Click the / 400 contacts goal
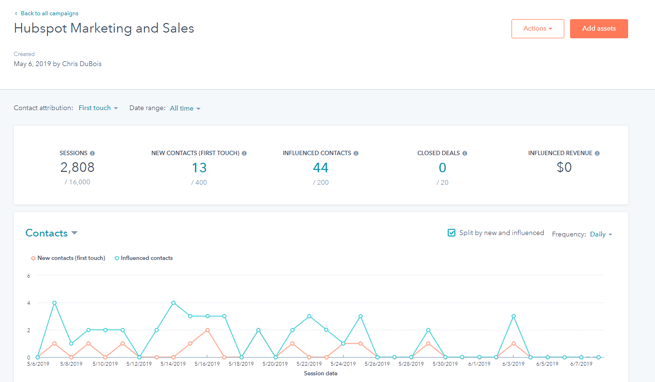 pyautogui.click(x=199, y=183)
